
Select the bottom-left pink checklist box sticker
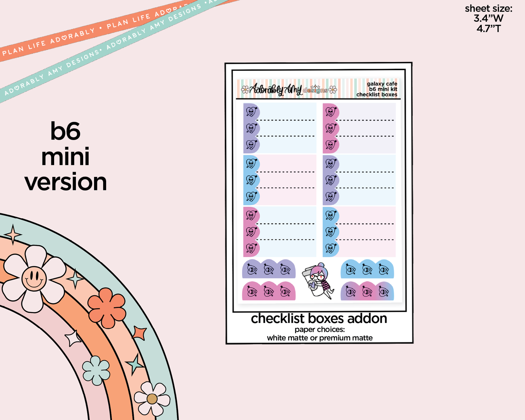click(280, 232)
